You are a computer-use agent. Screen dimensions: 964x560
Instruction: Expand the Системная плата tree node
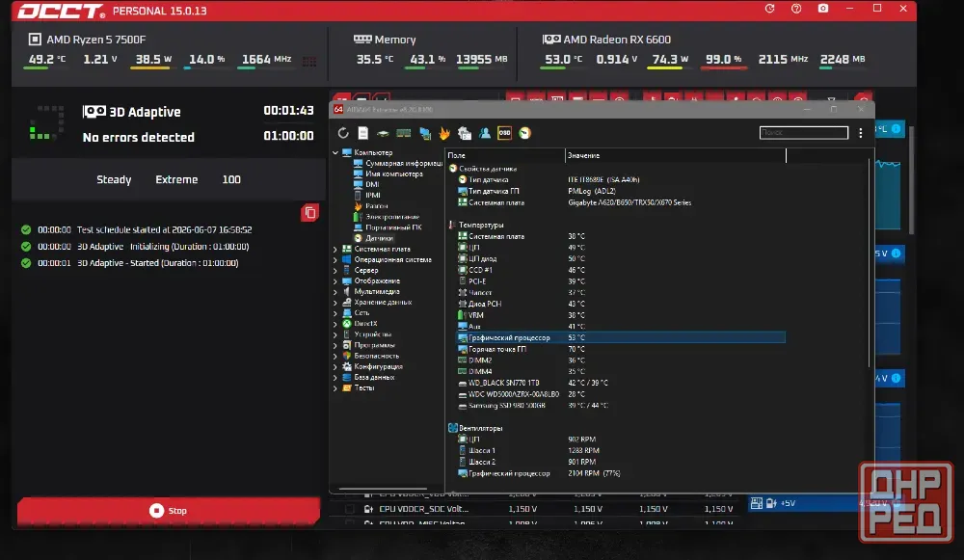335,249
